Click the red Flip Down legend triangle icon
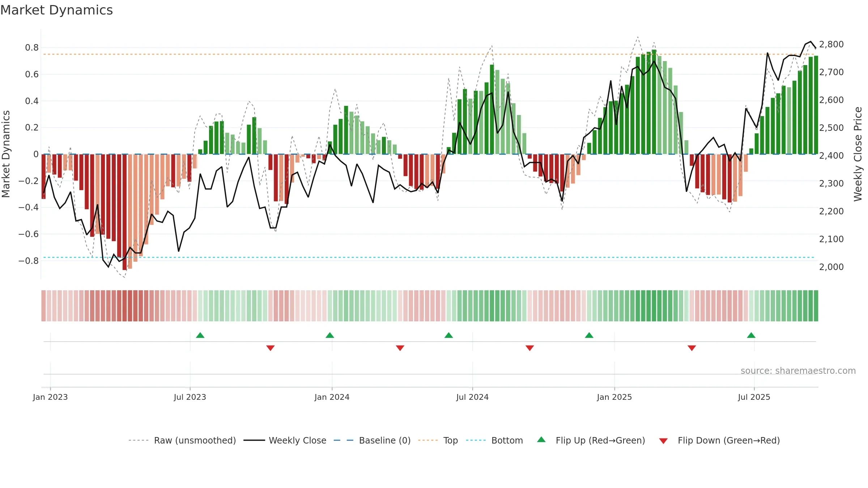 pos(663,441)
